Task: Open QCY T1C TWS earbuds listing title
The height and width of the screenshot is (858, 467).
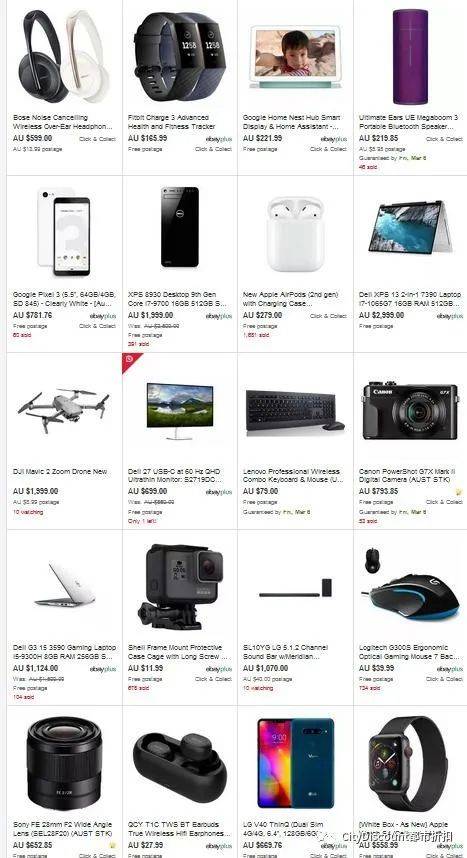Action: 180,828
